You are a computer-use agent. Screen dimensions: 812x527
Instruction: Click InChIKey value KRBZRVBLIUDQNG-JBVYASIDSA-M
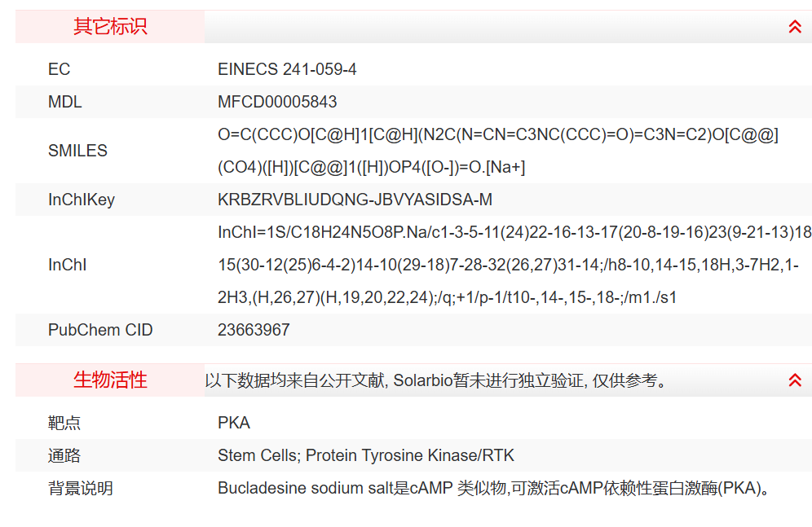(355, 200)
